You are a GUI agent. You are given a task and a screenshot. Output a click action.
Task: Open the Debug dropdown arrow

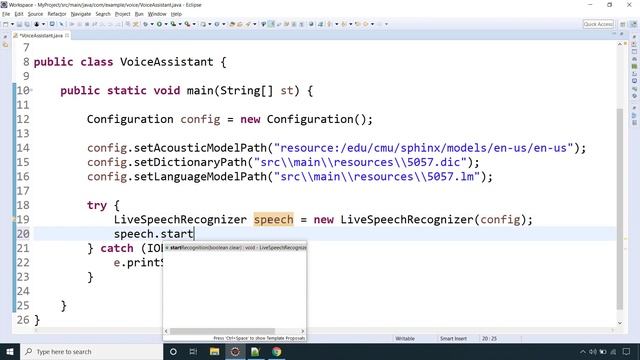[152, 24]
